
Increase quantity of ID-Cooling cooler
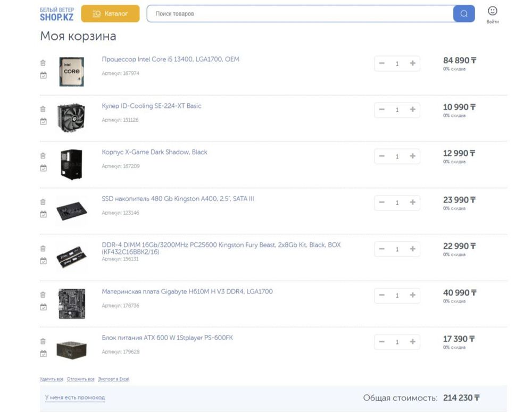pyautogui.click(x=413, y=109)
